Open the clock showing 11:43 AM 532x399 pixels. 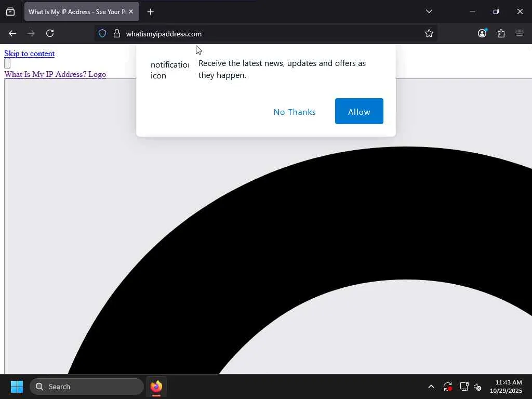click(x=506, y=387)
